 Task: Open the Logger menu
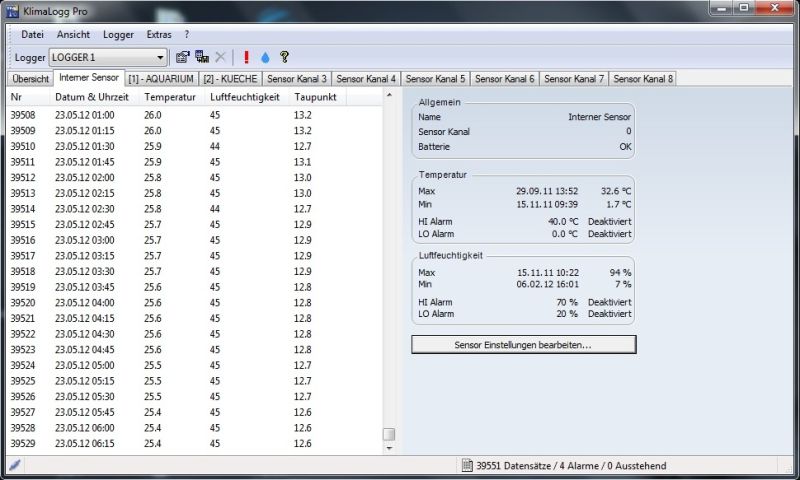click(x=118, y=35)
